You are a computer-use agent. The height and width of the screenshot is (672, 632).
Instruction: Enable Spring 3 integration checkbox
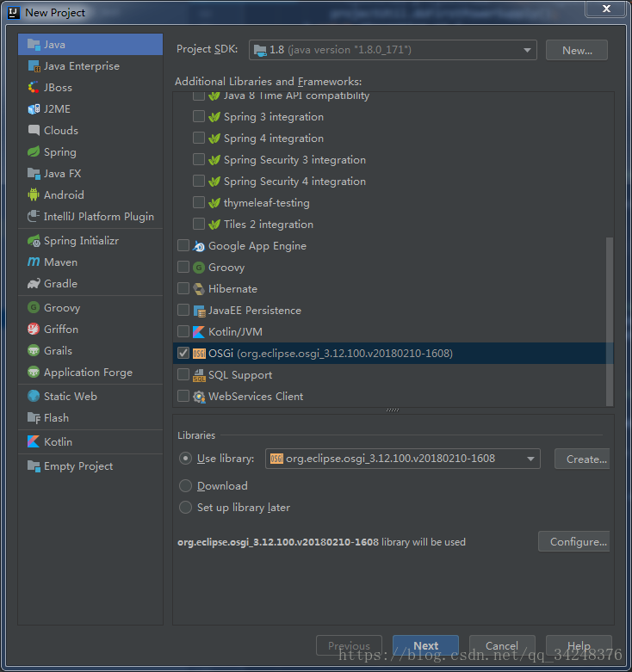[x=199, y=116]
